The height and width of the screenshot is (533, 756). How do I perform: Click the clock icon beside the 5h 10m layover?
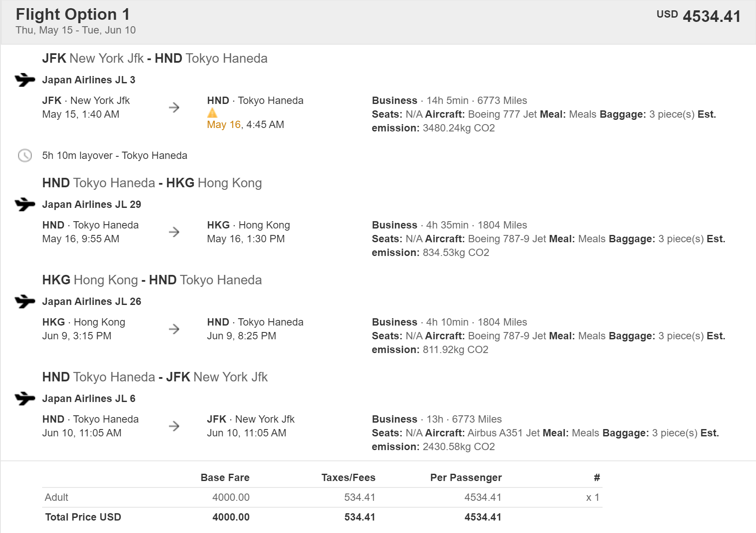click(25, 155)
